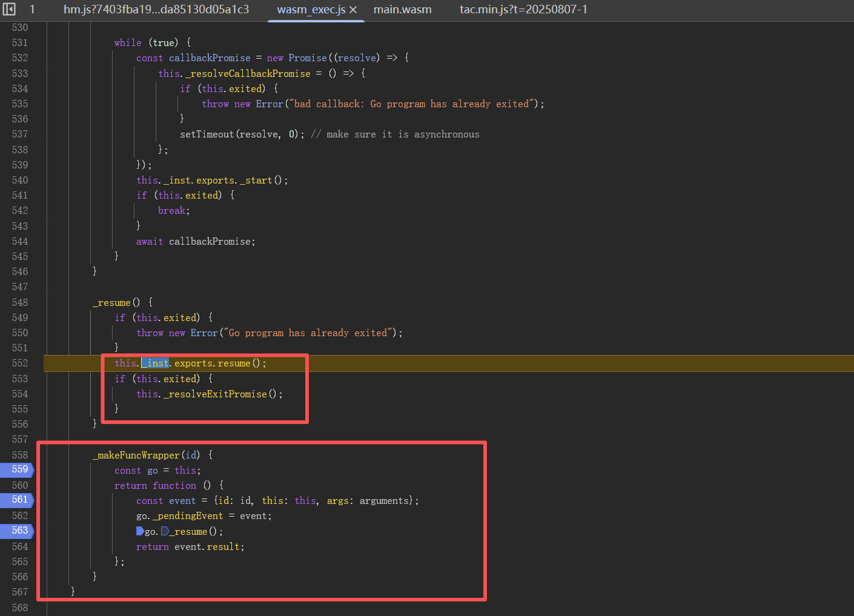The image size is (854, 616).
Task: Activate the wasm_exec.js tab
Action: coord(311,10)
